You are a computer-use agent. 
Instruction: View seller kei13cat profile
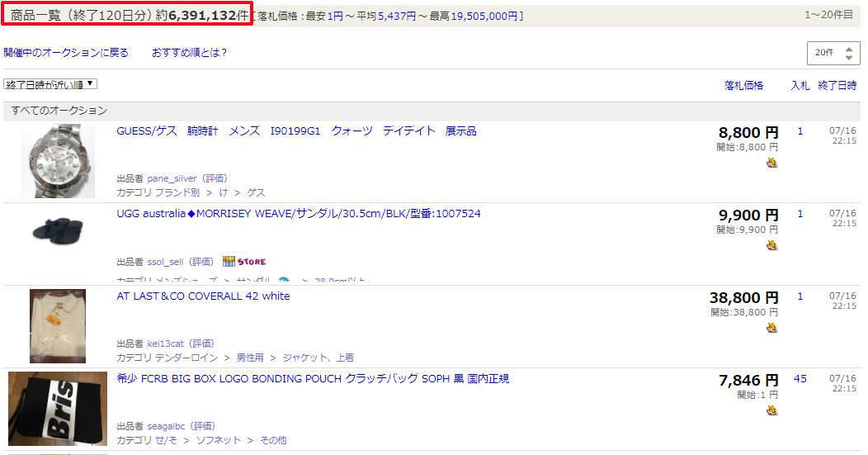coord(166,344)
